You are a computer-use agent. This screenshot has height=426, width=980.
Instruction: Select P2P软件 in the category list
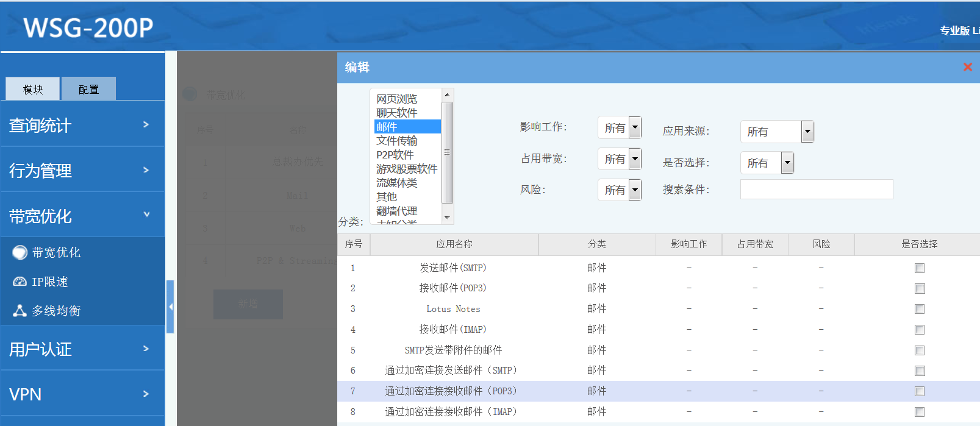pos(395,155)
